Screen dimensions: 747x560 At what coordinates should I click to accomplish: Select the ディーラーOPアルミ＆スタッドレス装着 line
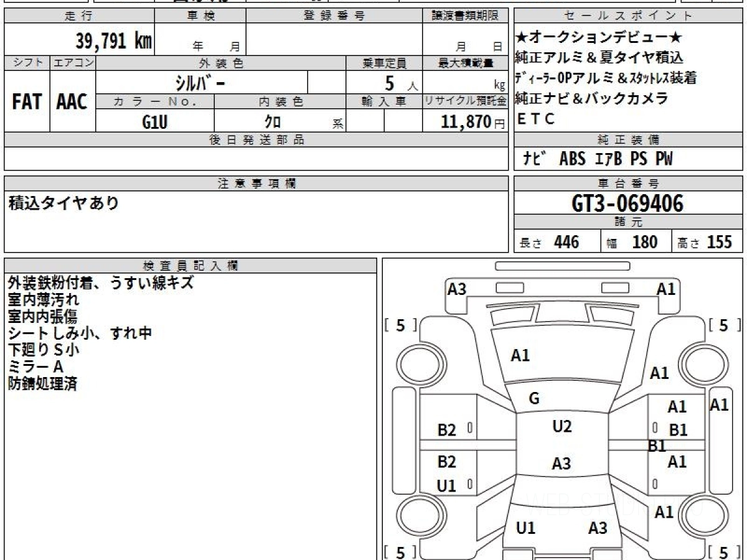coord(606,78)
